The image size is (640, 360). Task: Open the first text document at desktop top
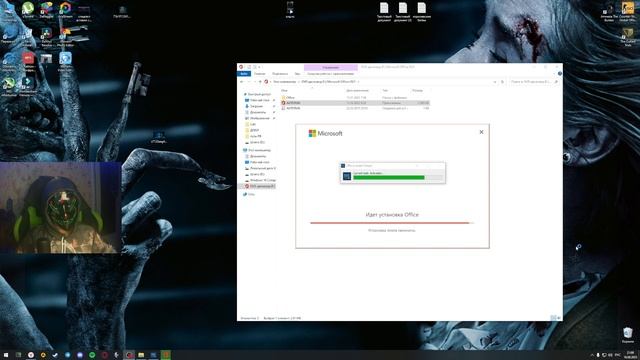[x=384, y=11]
